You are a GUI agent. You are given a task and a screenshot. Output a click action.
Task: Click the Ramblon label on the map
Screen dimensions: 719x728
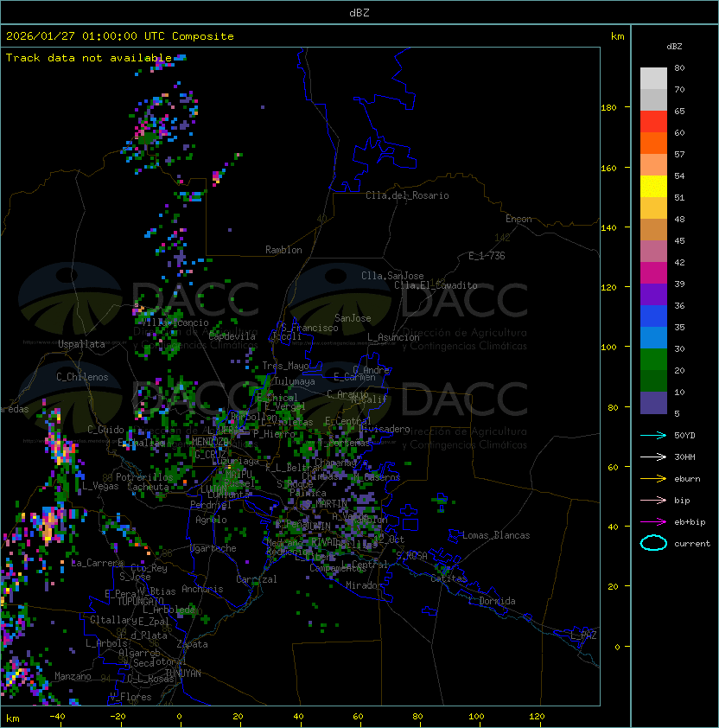283,250
